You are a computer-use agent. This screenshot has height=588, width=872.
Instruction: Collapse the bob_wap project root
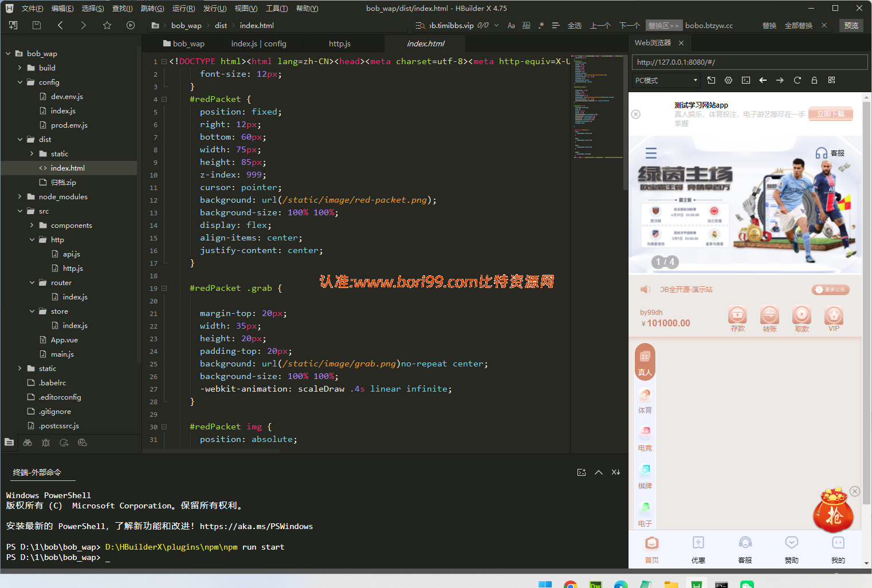coord(8,54)
